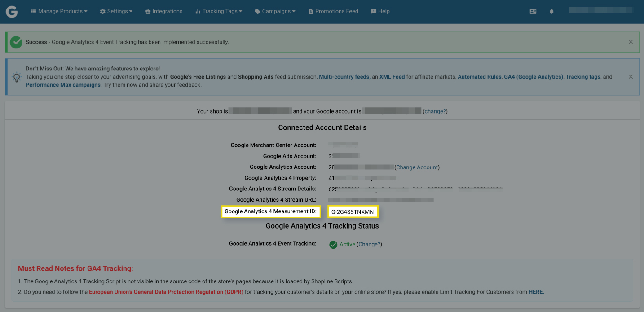Click the Active tracking status text
This screenshot has width=644, height=312.
(347, 244)
